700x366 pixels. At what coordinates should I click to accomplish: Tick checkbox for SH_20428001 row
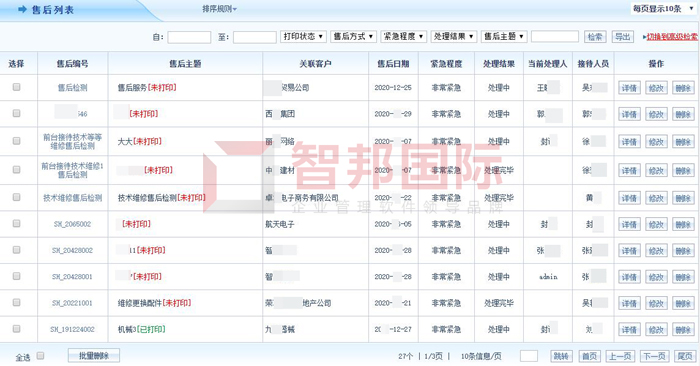[x=17, y=276]
